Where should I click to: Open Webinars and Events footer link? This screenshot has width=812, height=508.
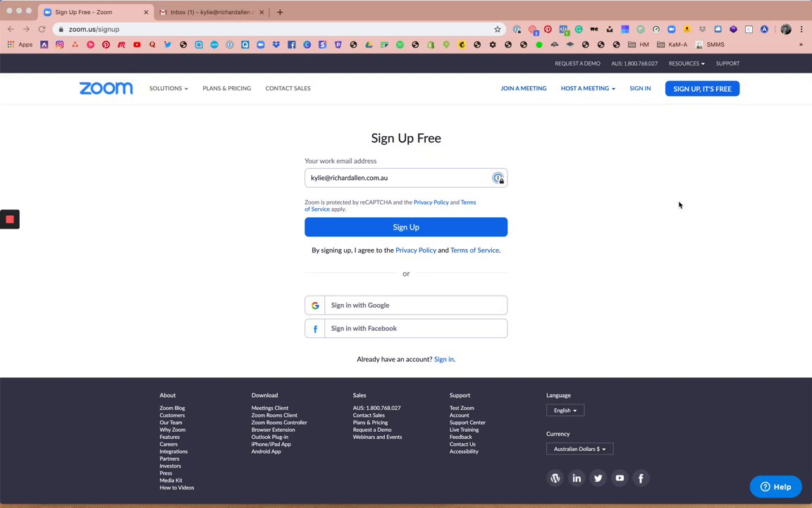(378, 437)
